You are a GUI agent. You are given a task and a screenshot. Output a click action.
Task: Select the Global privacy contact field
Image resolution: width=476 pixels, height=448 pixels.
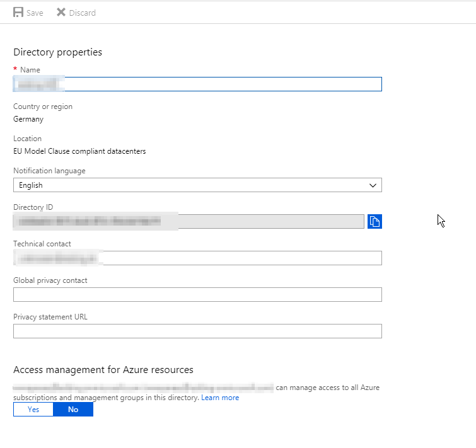(x=197, y=294)
